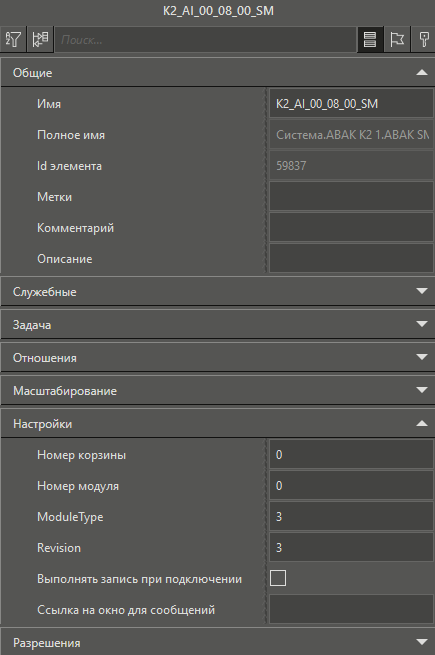Image resolution: width=435 pixels, height=655 pixels.
Task: Select the Номер модуля label
Action: click(78, 486)
